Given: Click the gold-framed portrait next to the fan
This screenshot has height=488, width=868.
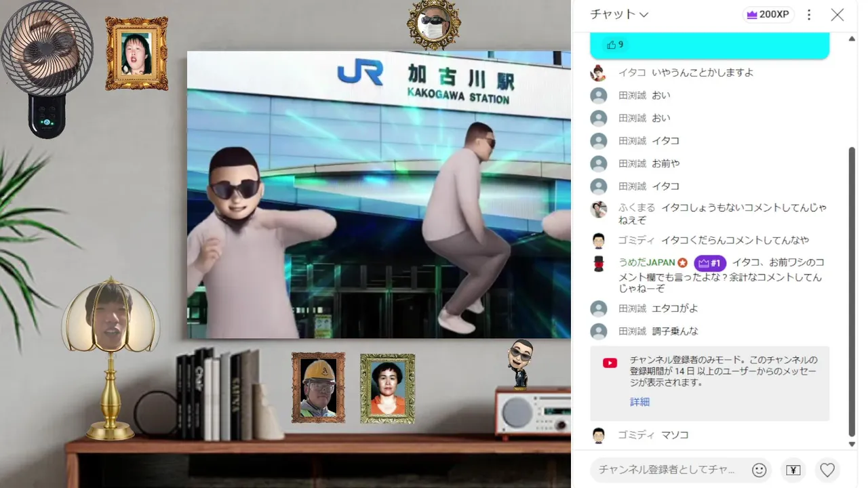Looking at the screenshot, I should [136, 54].
